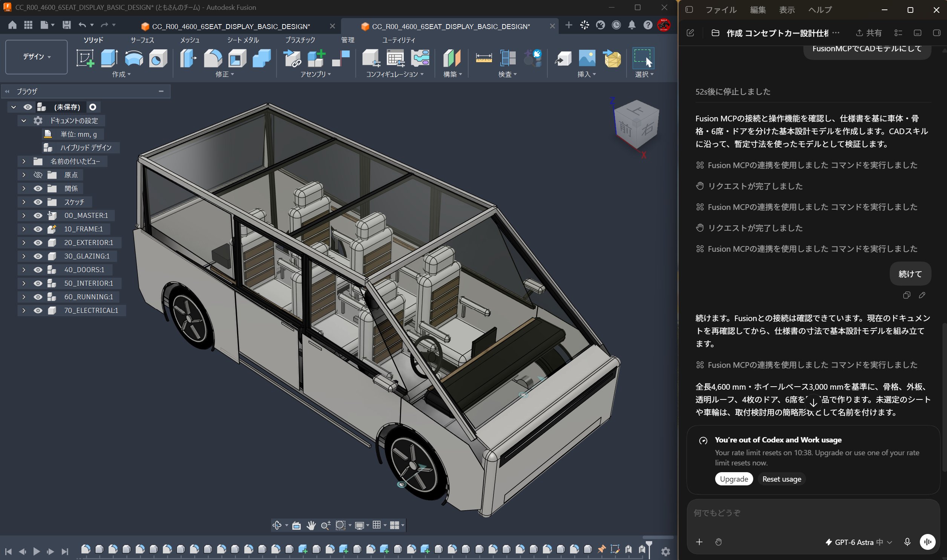Select the Create Sketch tool icon

(x=85, y=58)
